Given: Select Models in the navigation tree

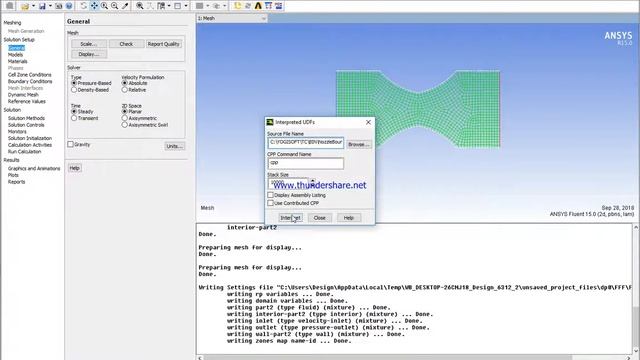Looking at the screenshot, I should click(x=16, y=54).
